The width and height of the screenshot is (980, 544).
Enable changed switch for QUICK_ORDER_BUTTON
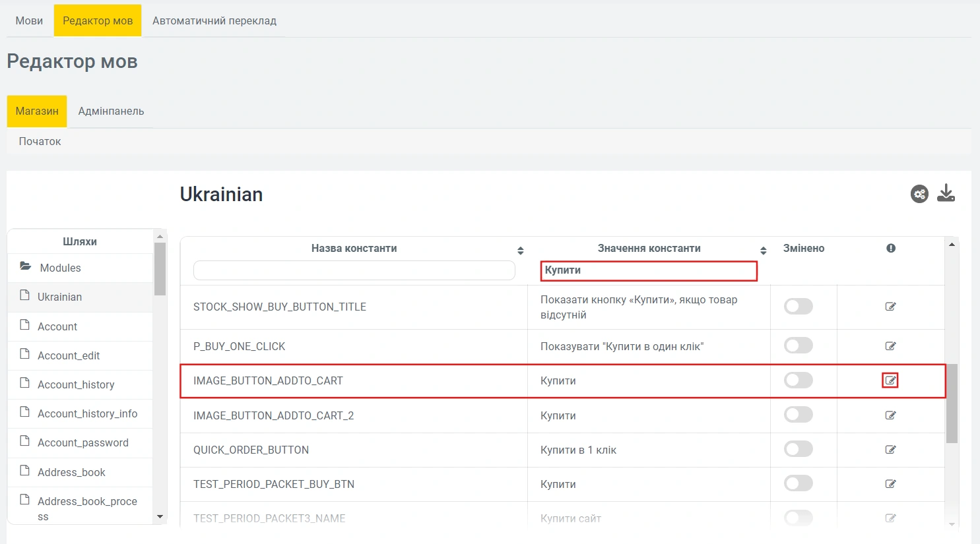point(798,449)
